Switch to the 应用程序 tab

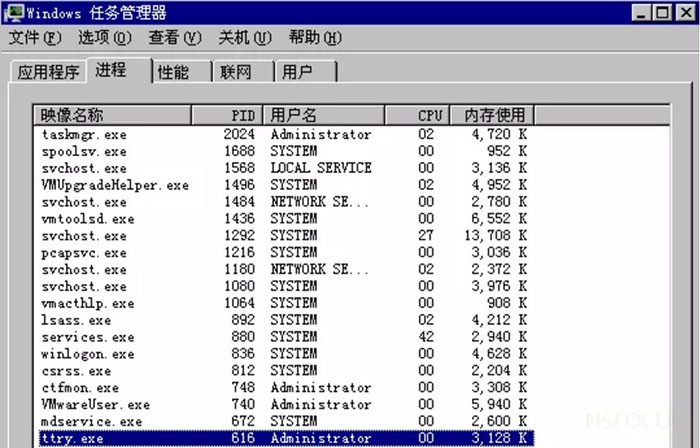point(48,72)
